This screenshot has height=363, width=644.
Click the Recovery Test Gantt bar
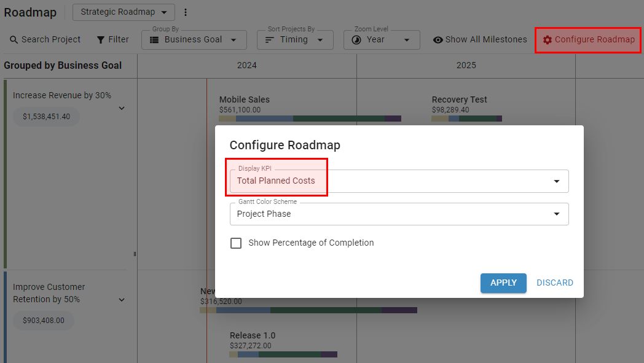(x=466, y=119)
